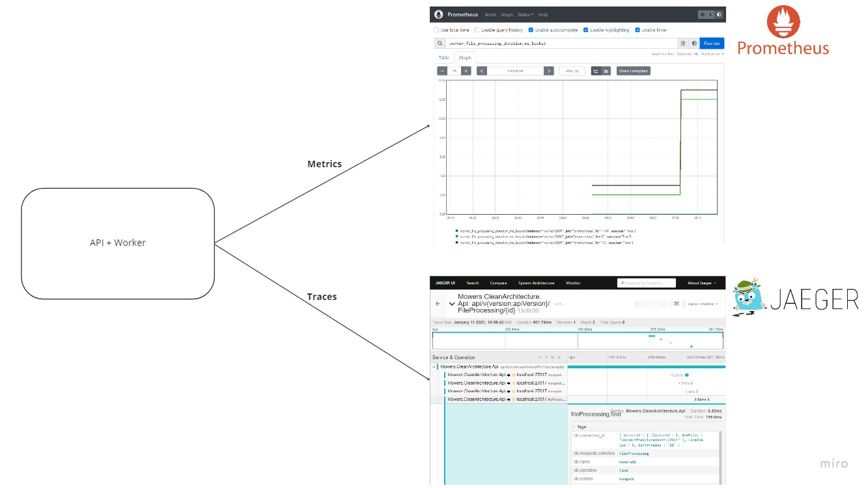Tick Enable query history checkbox
Image resolution: width=868 pixels, height=488 pixels.
pyautogui.click(x=477, y=30)
